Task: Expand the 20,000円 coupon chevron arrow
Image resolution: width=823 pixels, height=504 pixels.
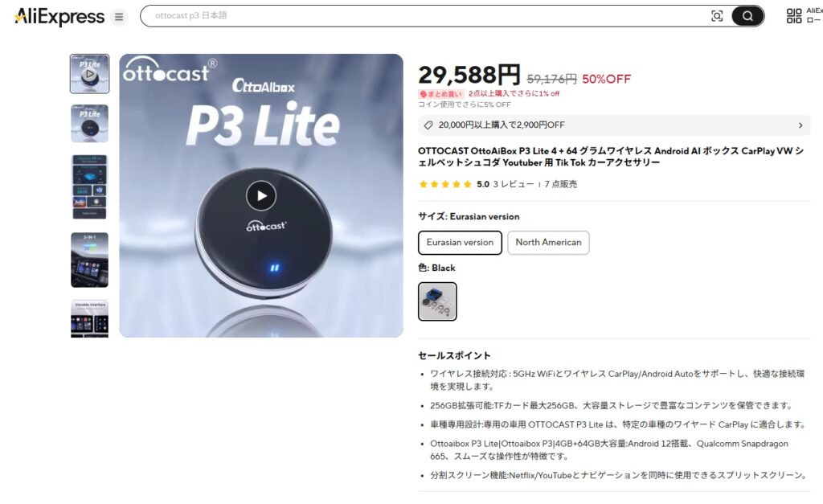Action: click(x=800, y=125)
